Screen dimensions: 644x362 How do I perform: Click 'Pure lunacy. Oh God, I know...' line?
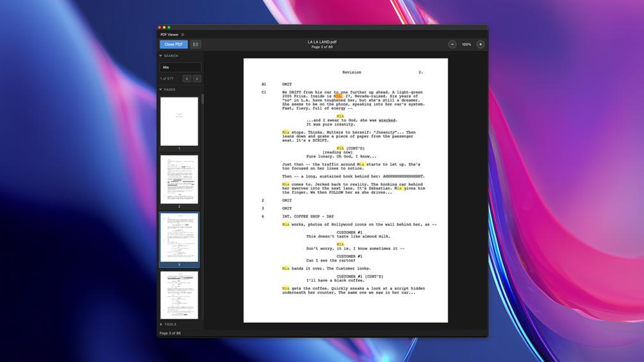tap(341, 156)
